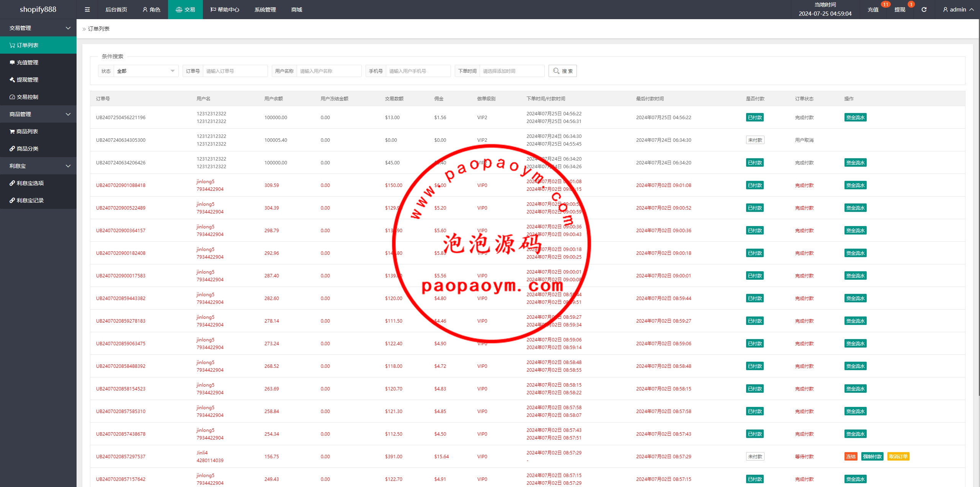Click the 订单号 search input field
Image resolution: width=980 pixels, height=487 pixels.
pos(235,71)
